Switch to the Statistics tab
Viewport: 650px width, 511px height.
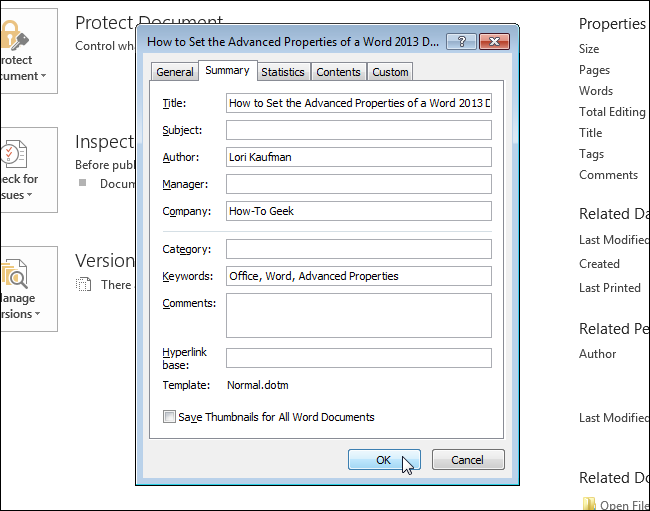283,72
